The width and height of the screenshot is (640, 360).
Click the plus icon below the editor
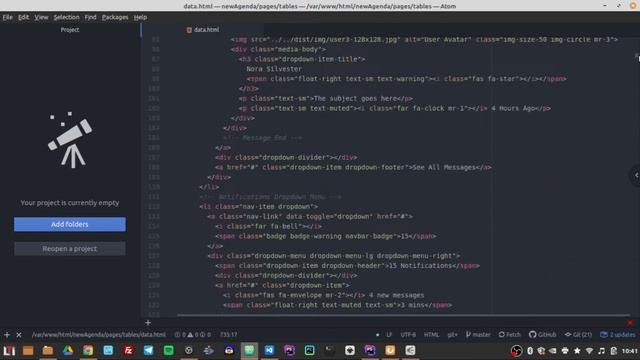coord(148,323)
